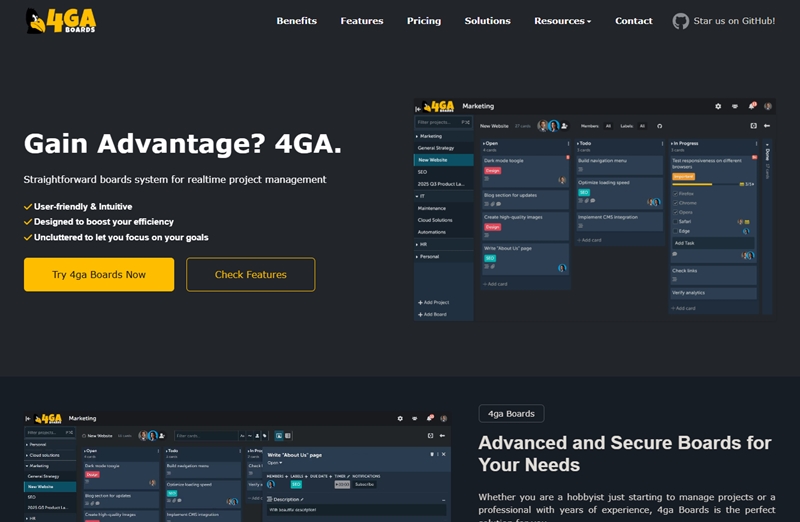Click the GitHub octocat icon in the navbar
800x522 pixels.
pyautogui.click(x=681, y=21)
